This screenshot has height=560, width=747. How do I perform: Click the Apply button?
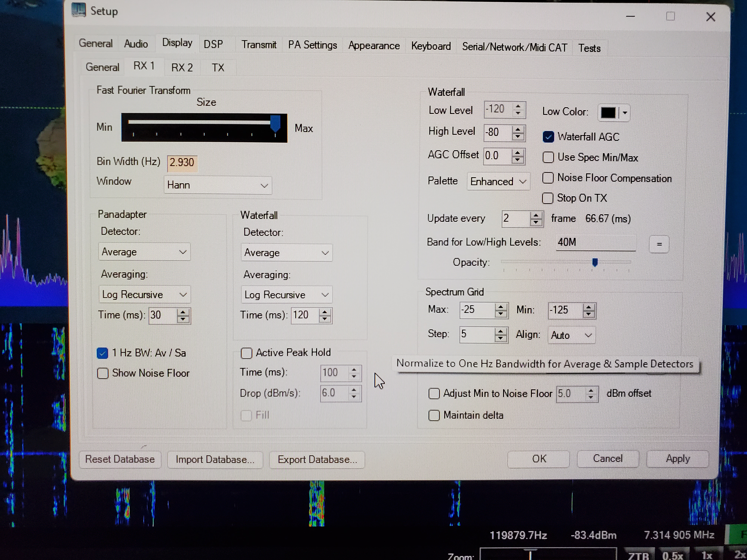pos(678,459)
